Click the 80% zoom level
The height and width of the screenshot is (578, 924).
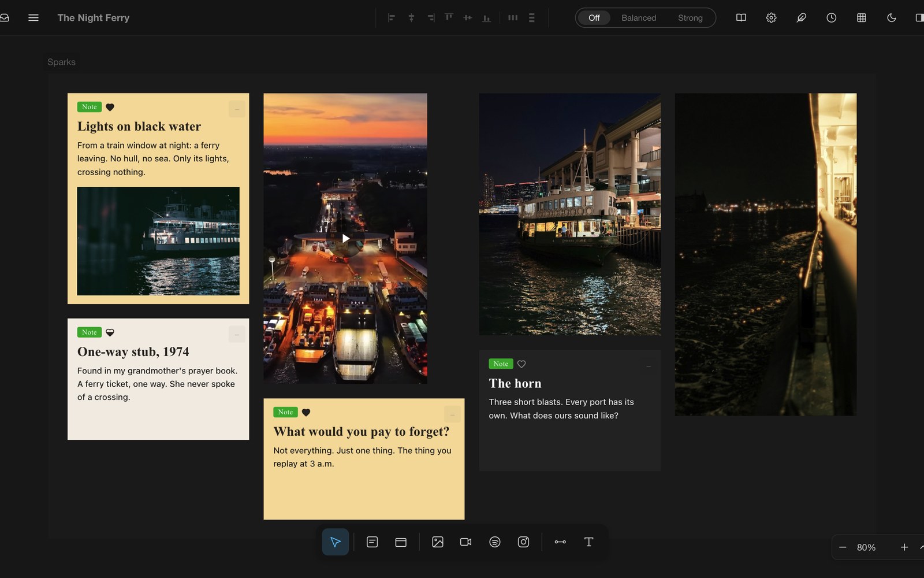866,547
